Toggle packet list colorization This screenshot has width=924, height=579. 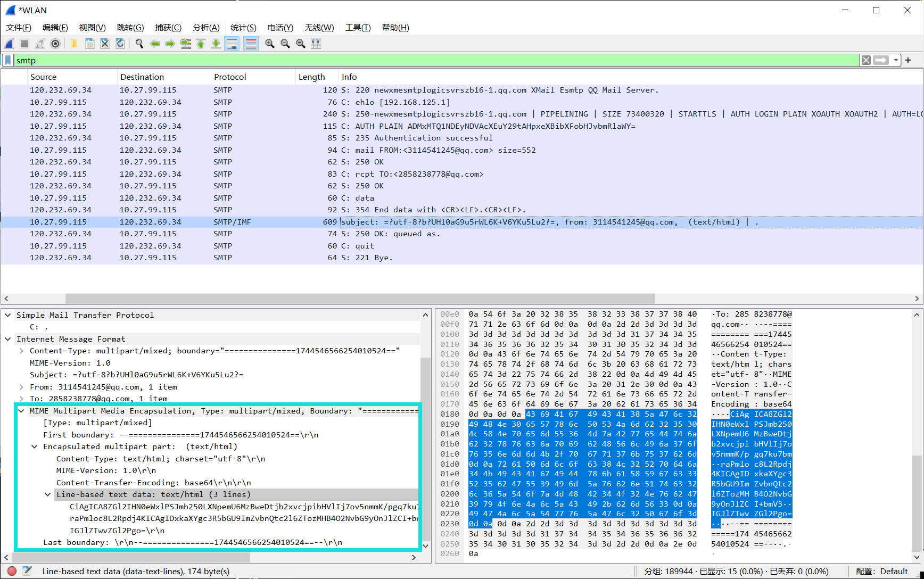click(x=251, y=44)
